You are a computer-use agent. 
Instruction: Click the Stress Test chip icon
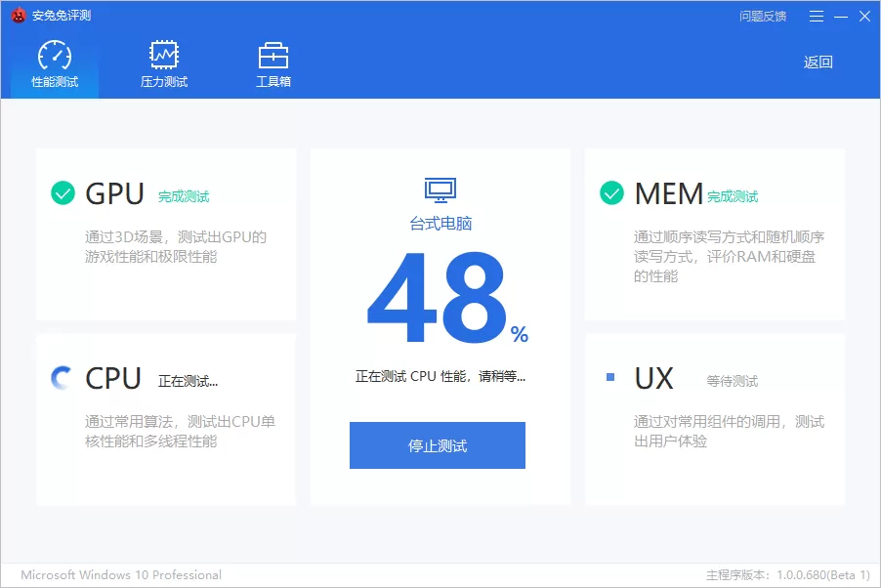[162, 54]
